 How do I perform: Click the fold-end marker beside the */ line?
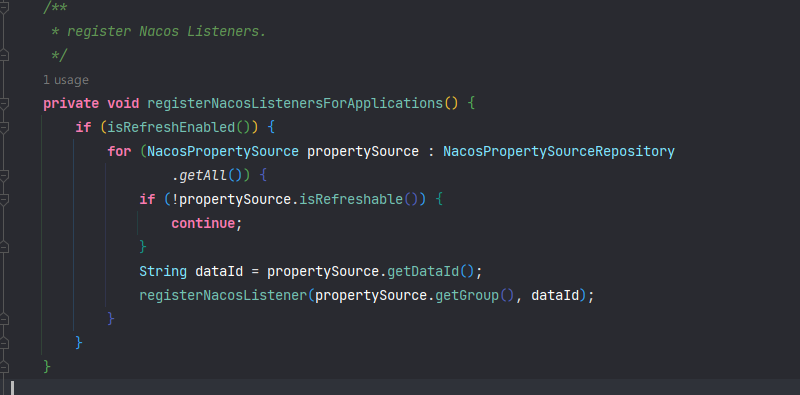point(4,55)
